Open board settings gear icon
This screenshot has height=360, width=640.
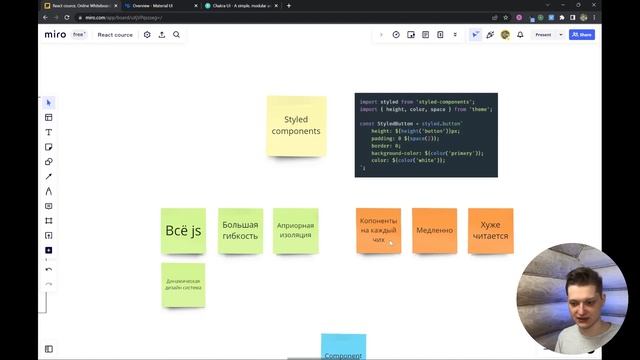point(147,35)
